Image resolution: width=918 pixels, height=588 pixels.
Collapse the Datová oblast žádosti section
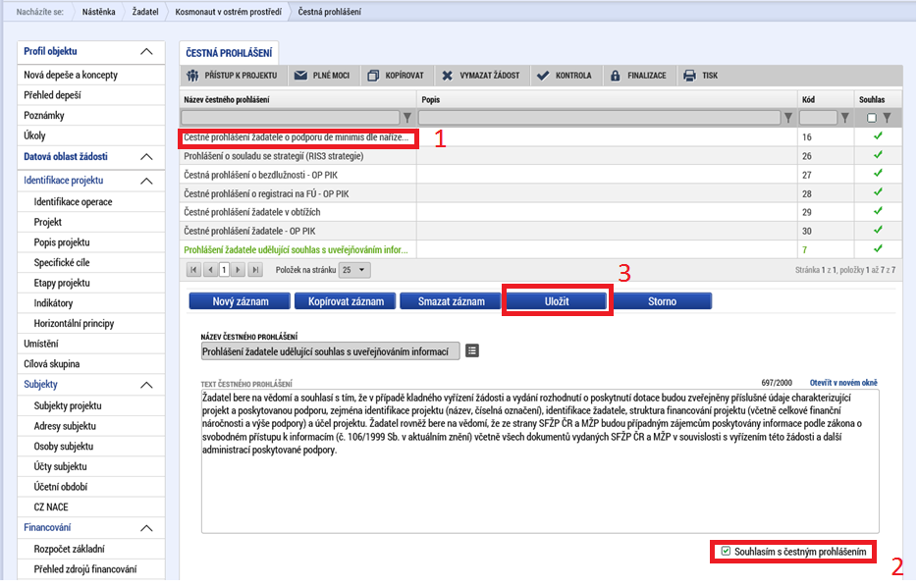147,157
